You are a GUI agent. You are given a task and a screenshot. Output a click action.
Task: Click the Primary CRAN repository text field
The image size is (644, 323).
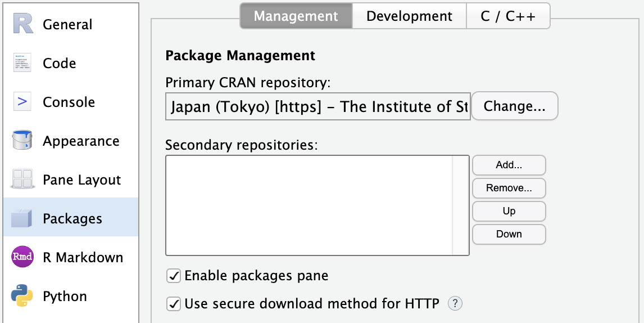click(318, 107)
